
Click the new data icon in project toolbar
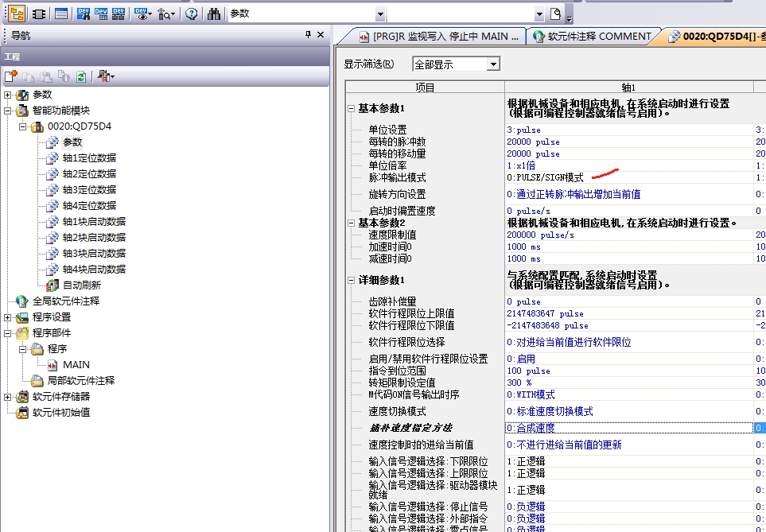coord(10,76)
